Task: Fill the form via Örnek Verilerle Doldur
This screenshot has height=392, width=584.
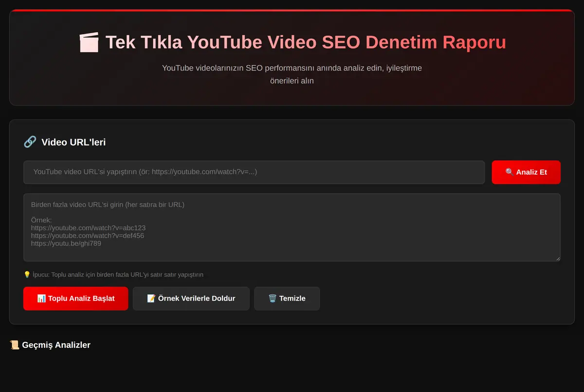Action: tap(191, 298)
